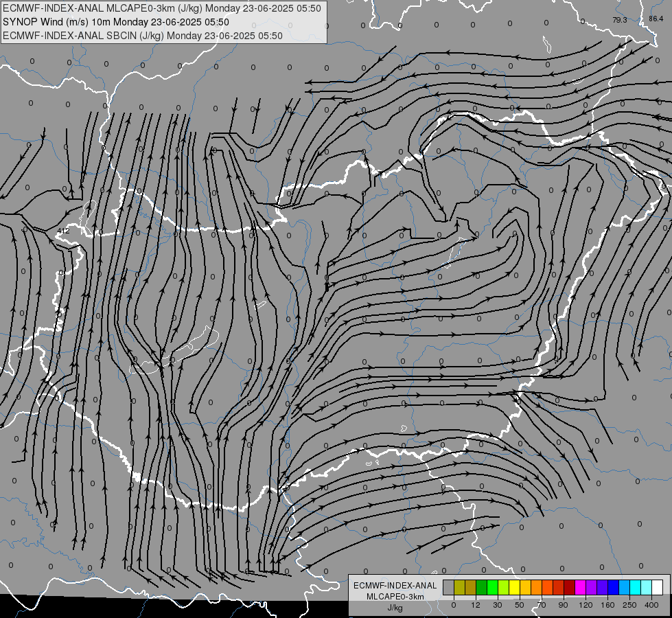Click the legend scale value 70
Image resolution: width=672 pixels, height=618 pixels.
click(x=542, y=605)
